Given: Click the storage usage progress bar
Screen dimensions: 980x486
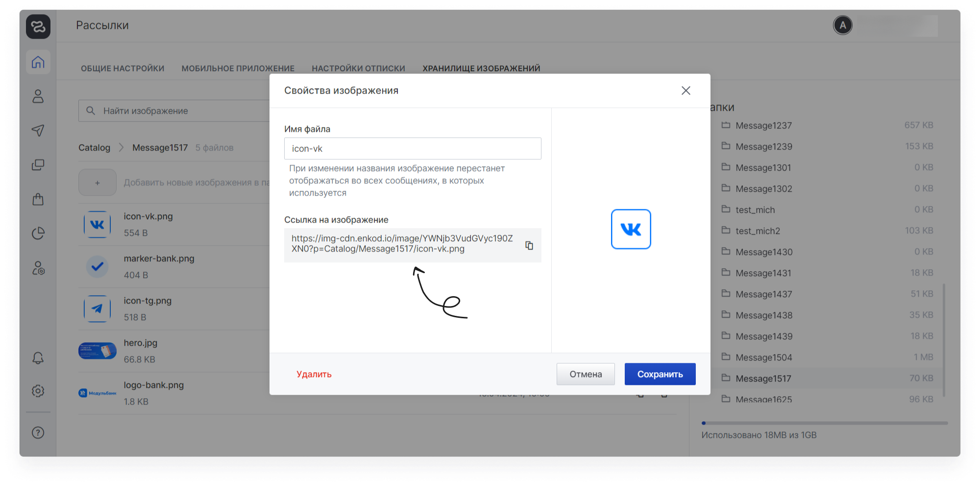Looking at the screenshot, I should pyautogui.click(x=825, y=423).
